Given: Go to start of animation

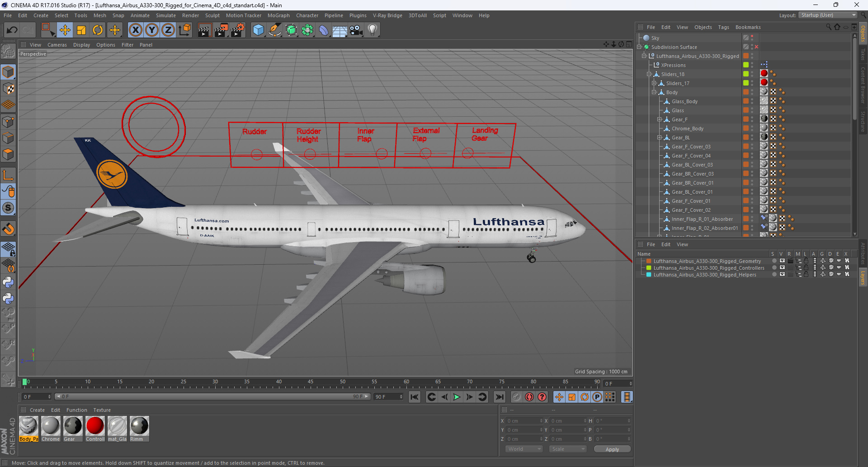Looking at the screenshot, I should [415, 397].
